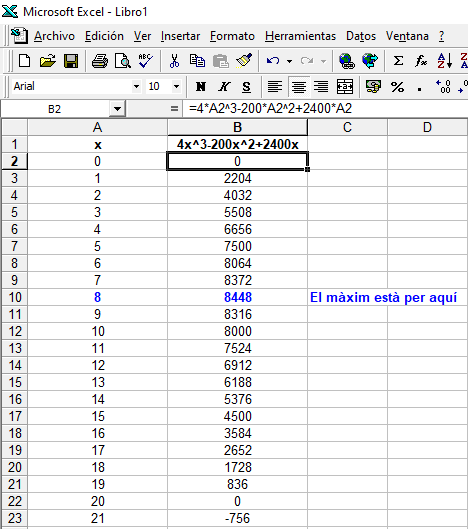Toggle bold formatting N button
Image resolution: width=468 pixels, height=529 pixels.
click(x=201, y=87)
